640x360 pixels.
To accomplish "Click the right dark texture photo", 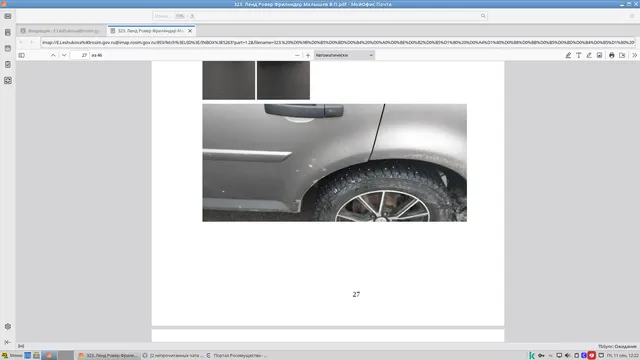I will (x=283, y=80).
